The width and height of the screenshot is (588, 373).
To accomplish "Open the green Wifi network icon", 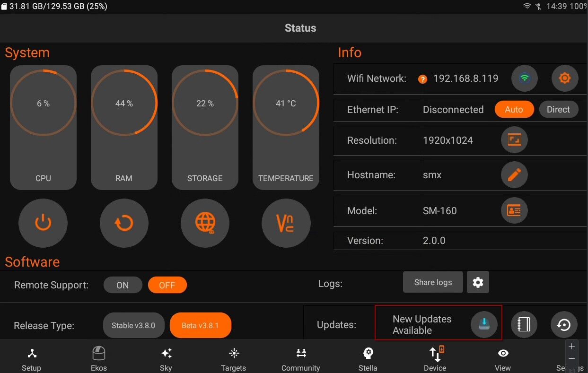I will 524,78.
